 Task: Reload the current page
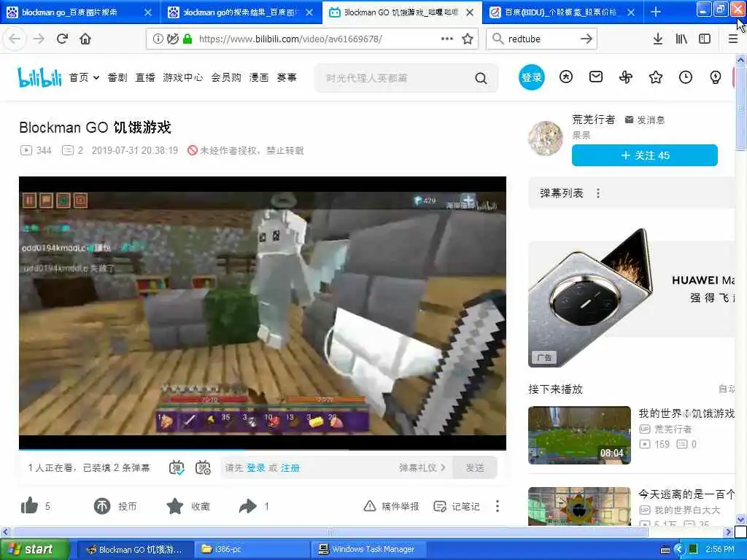click(x=62, y=39)
